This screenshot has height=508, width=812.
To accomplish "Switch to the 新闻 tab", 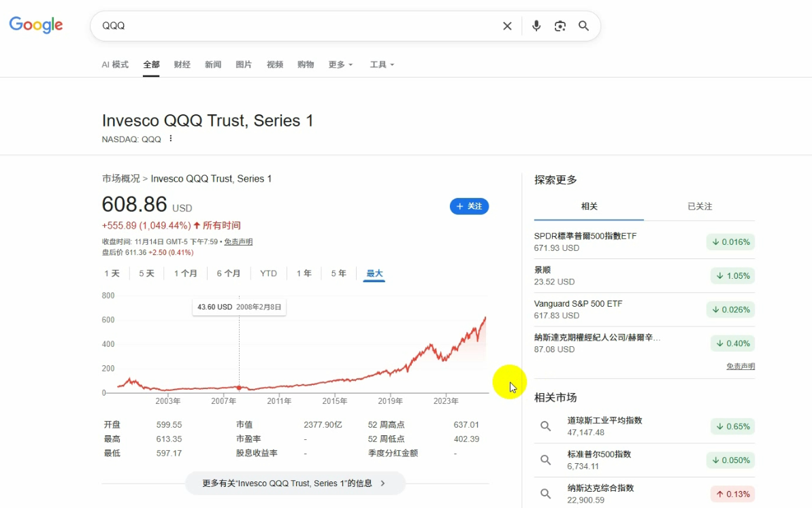I will point(213,65).
